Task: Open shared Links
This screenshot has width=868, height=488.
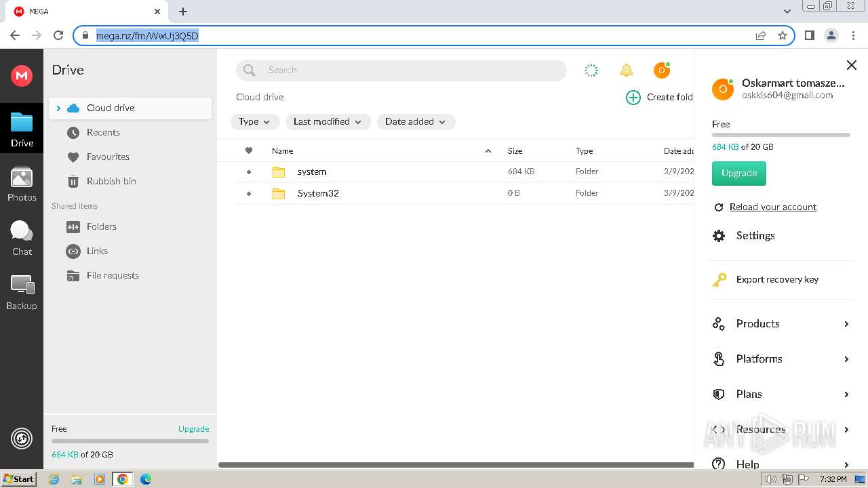Action: [x=97, y=251]
